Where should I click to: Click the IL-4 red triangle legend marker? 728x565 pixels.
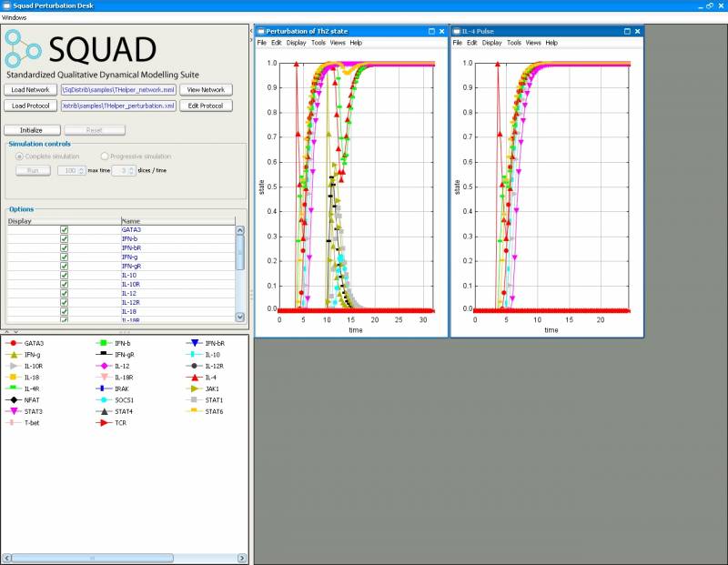coord(195,378)
